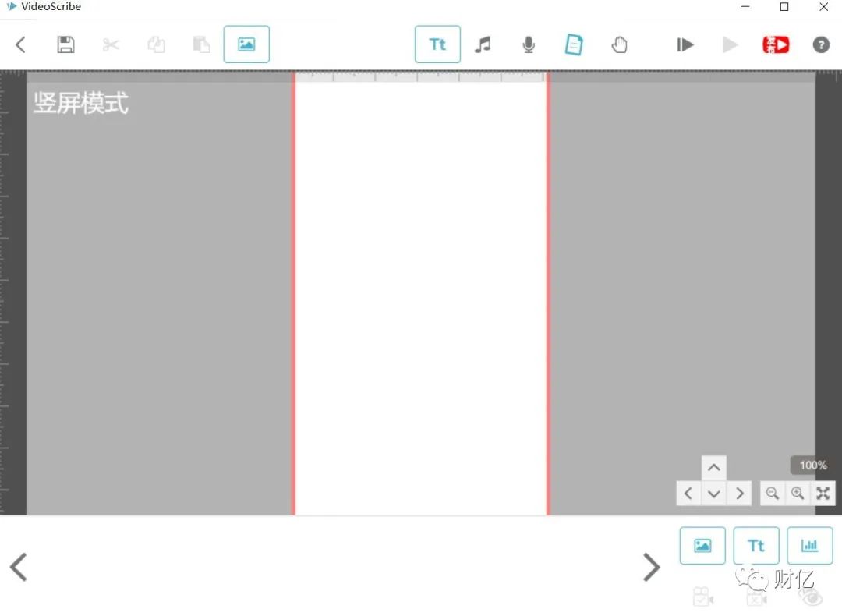
Task: Open the microphone voiceover recorder
Action: click(529, 44)
